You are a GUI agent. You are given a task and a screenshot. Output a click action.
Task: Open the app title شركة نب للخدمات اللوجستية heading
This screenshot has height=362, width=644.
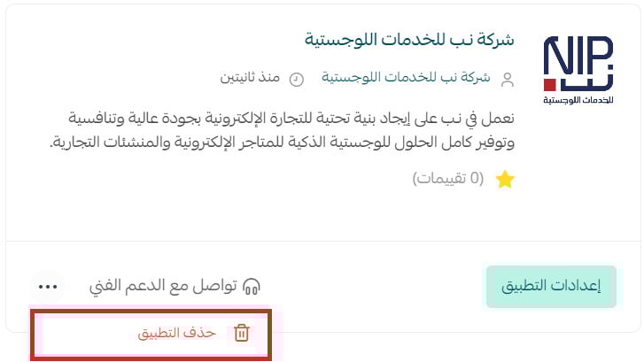click(x=409, y=40)
